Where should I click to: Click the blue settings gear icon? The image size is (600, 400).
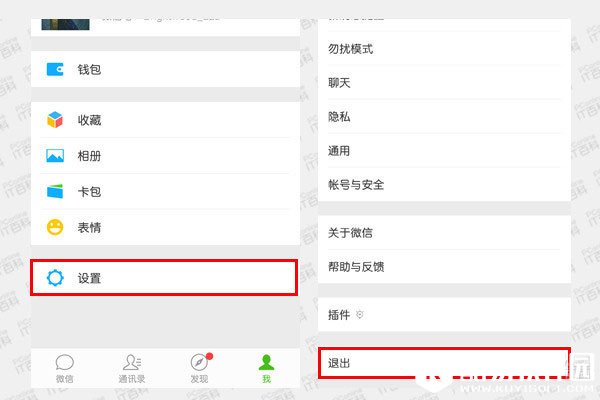[x=55, y=278]
